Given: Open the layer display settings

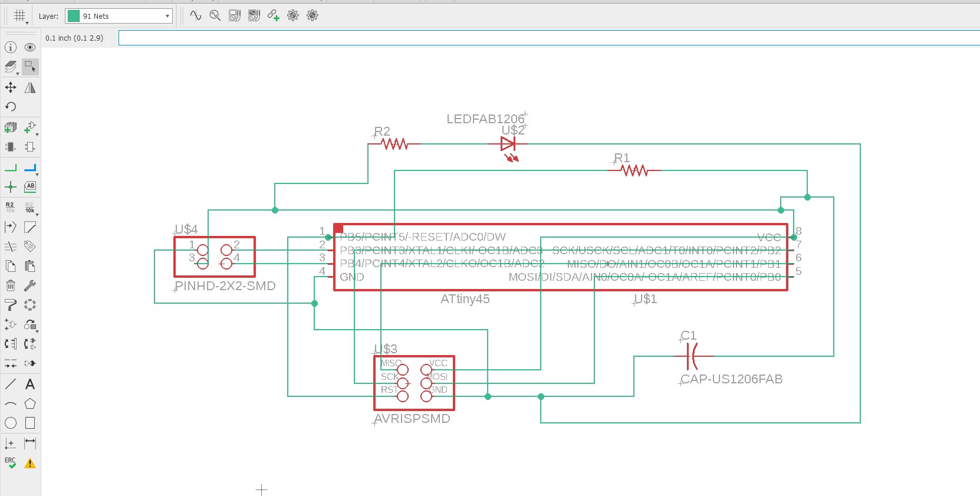Looking at the screenshot, I should pyautogui.click(x=11, y=67).
